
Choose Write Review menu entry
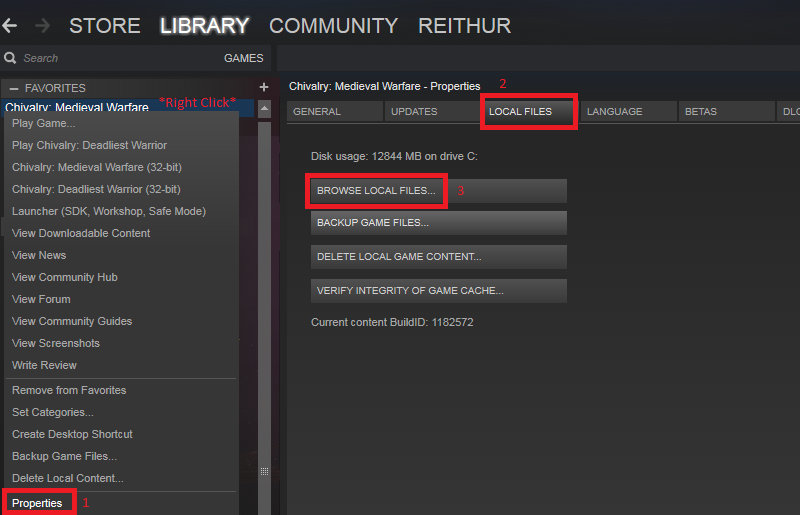pyautogui.click(x=121, y=365)
